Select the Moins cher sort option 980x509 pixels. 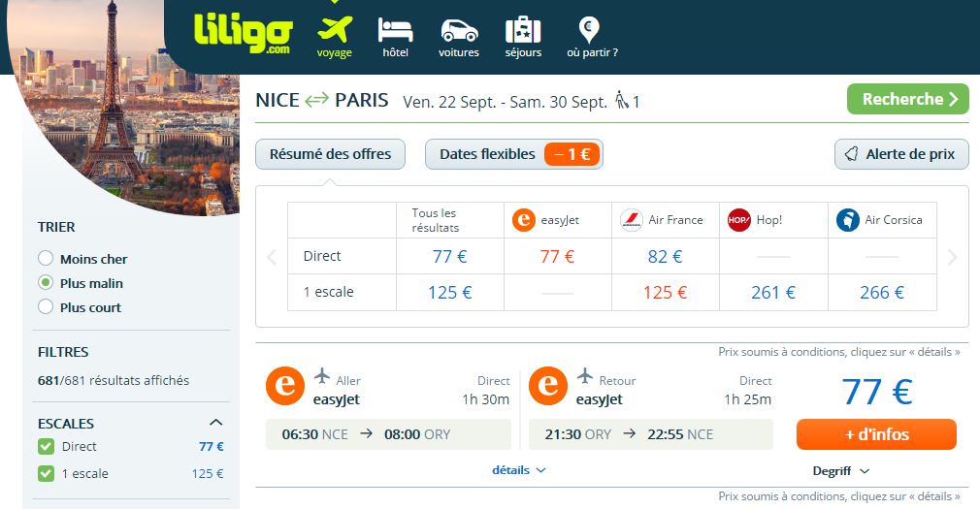[46, 258]
